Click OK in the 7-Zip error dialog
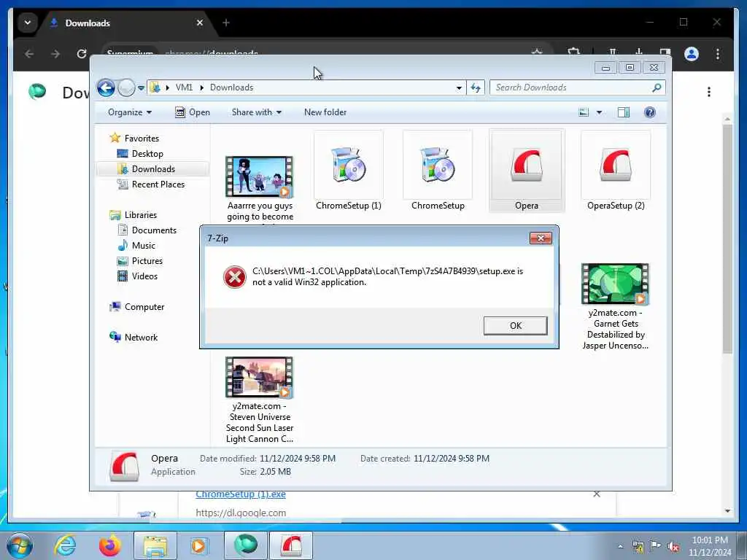 coord(515,326)
